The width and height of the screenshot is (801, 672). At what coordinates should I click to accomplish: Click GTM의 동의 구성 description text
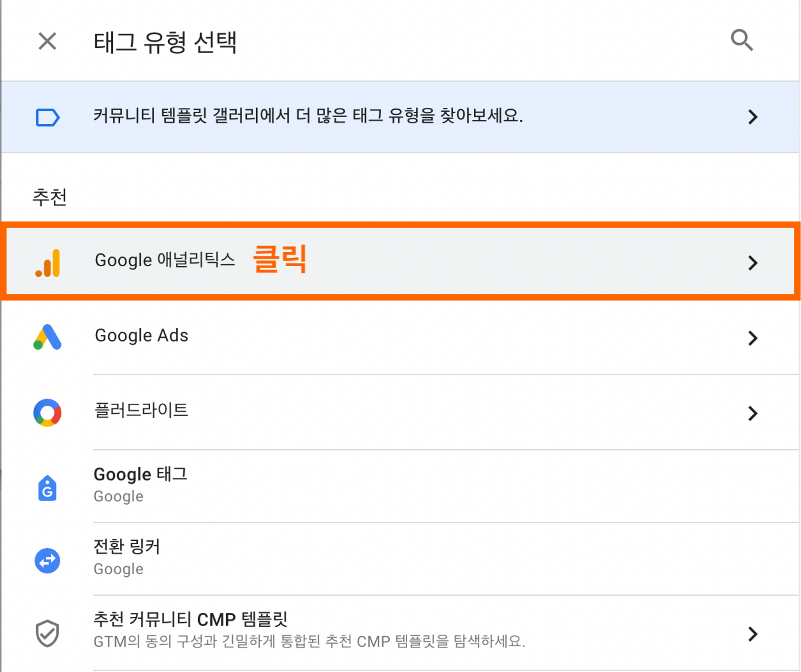pyautogui.click(x=309, y=642)
